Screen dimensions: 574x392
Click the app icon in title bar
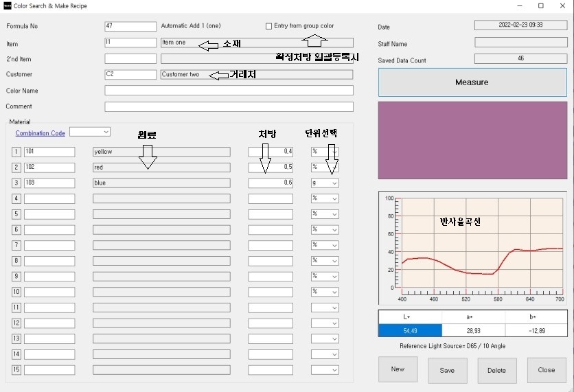tap(8, 6)
